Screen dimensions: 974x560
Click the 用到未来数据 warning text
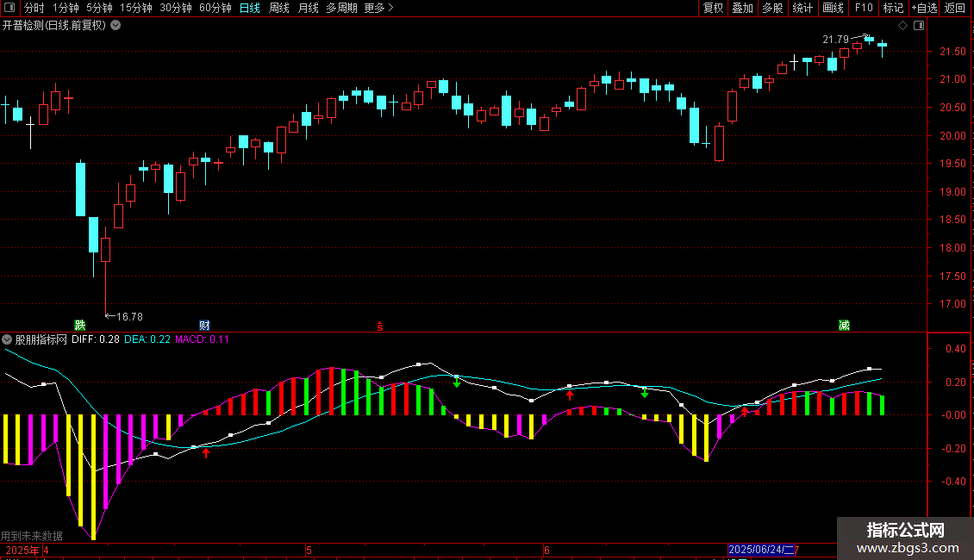(32, 536)
